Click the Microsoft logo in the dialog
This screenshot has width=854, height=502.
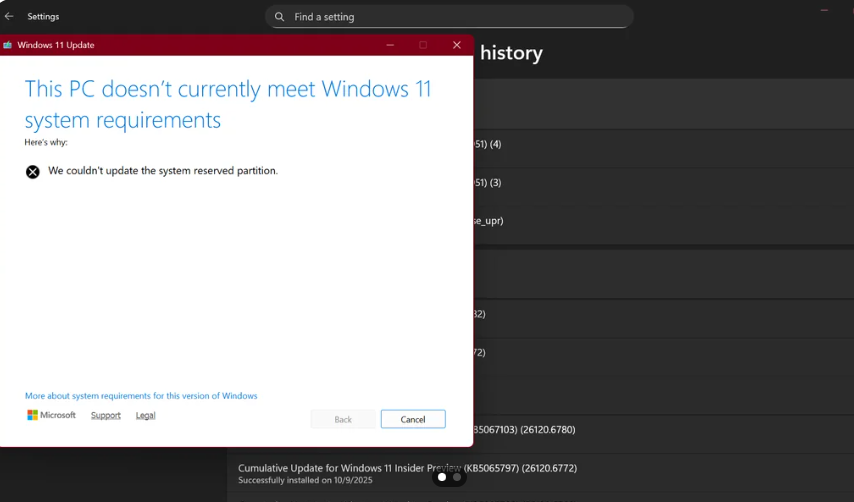pos(51,415)
